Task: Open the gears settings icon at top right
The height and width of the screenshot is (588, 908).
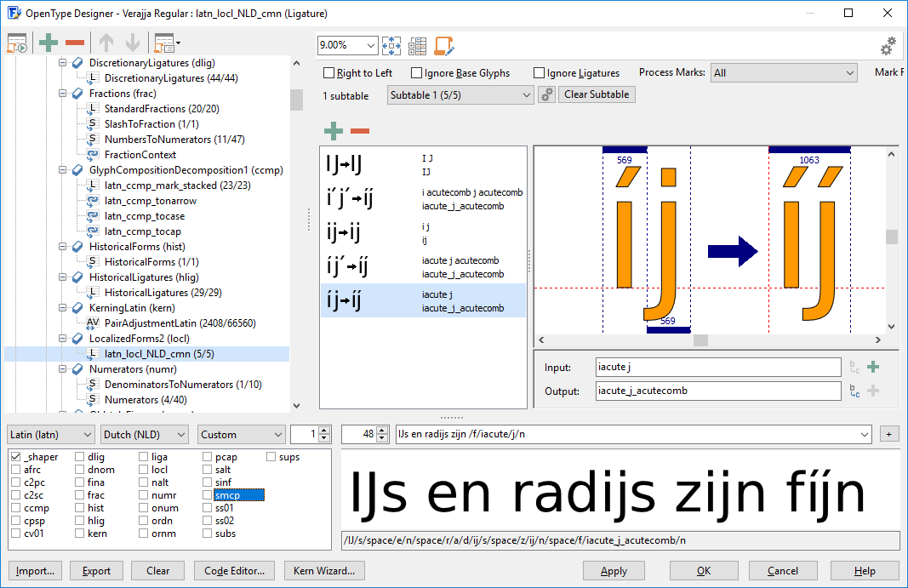Action: coord(888,46)
